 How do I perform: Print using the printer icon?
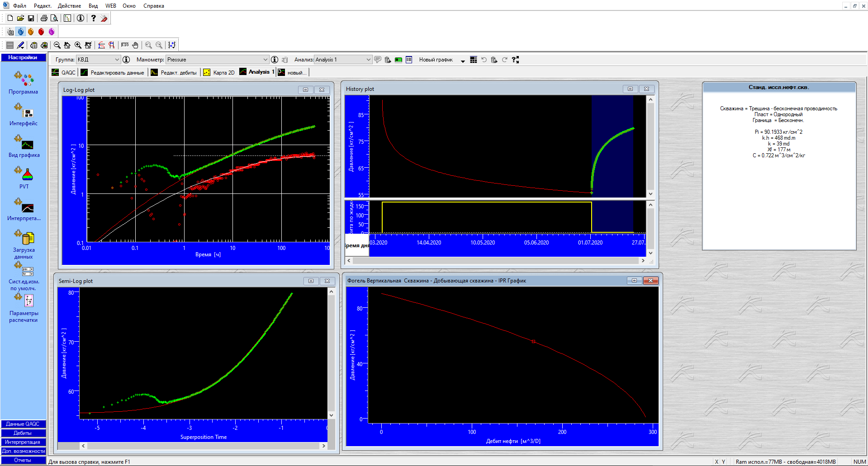click(x=44, y=18)
